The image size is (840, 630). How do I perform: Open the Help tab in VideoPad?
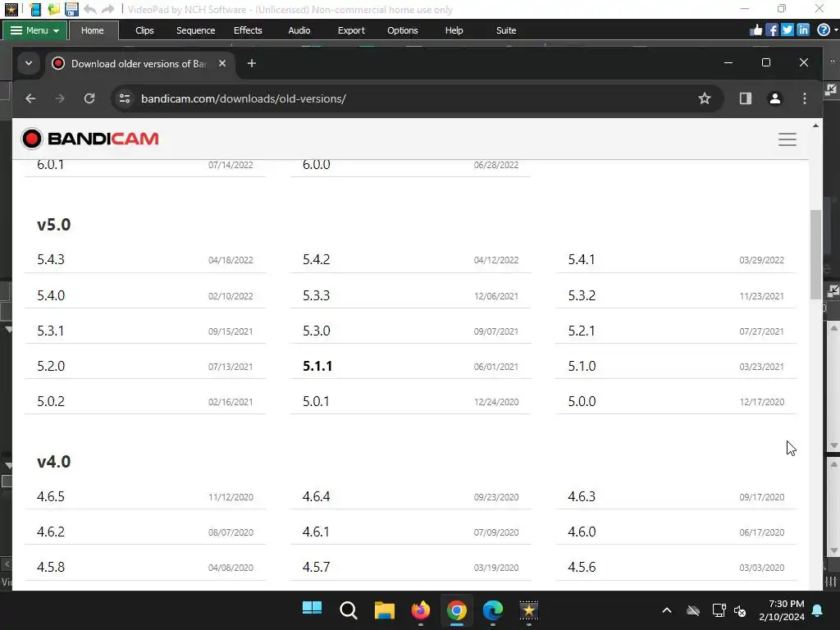454,30
